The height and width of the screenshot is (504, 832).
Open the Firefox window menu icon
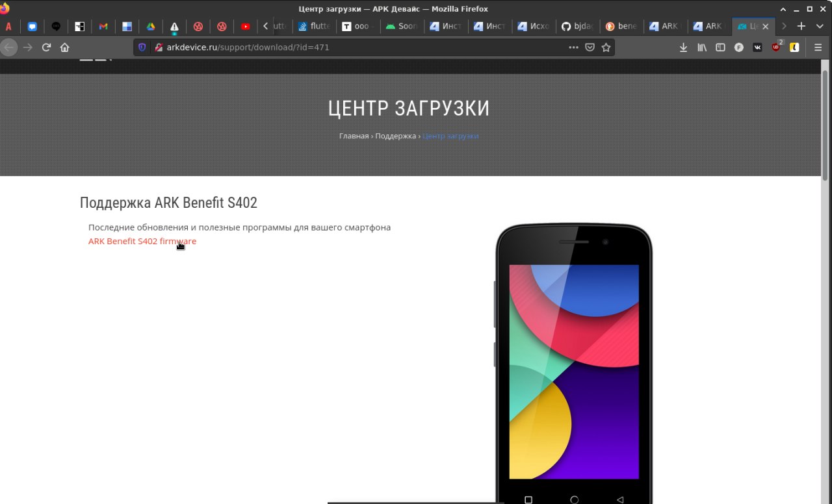5,8
